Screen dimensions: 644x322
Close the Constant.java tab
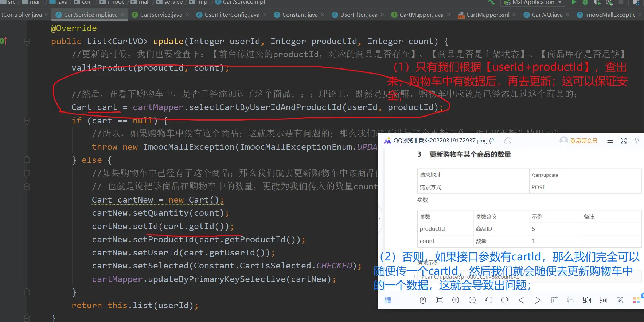coord(323,15)
